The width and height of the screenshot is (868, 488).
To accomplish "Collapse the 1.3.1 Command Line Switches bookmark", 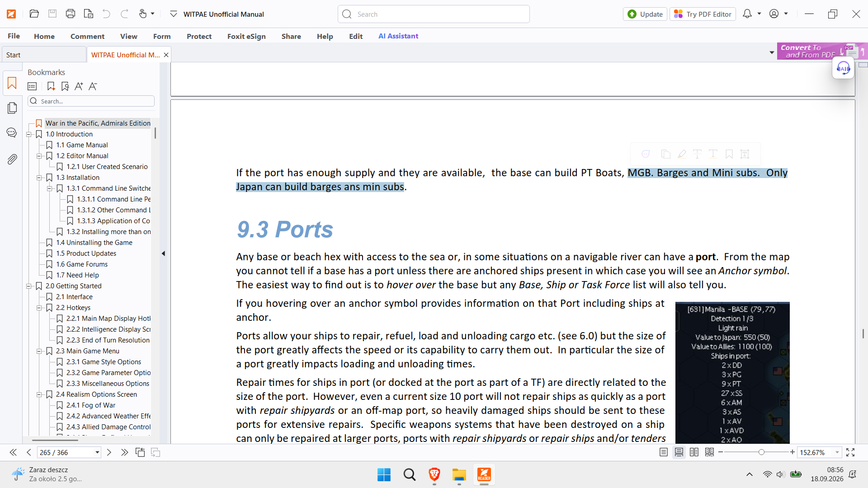I will [50, 188].
